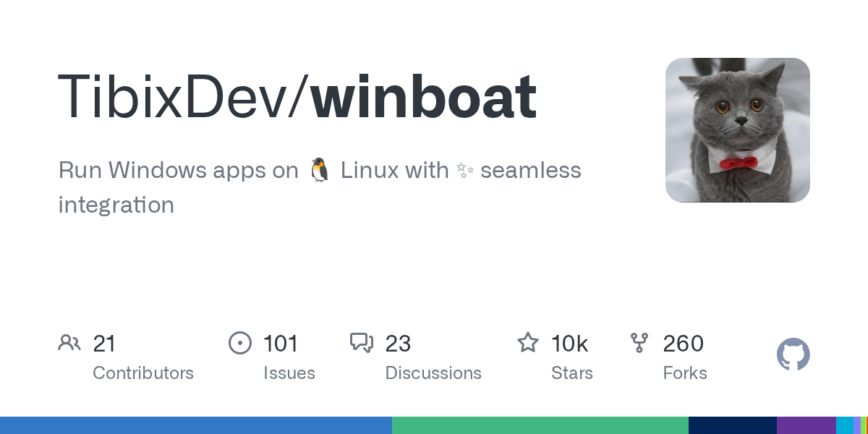Open the bold 'winboat' repository name
Viewport: 868px width, 434px height.
click(x=425, y=98)
